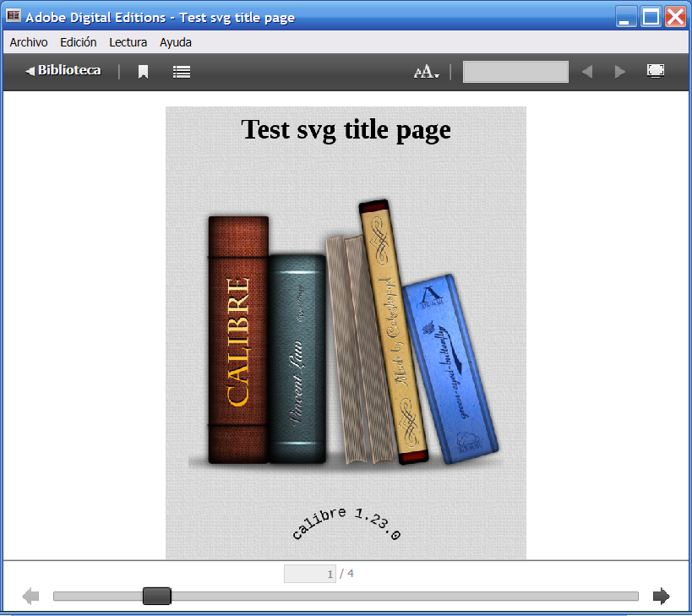This screenshot has height=616, width=692.
Task: Open the Lectura menu
Action: (128, 42)
